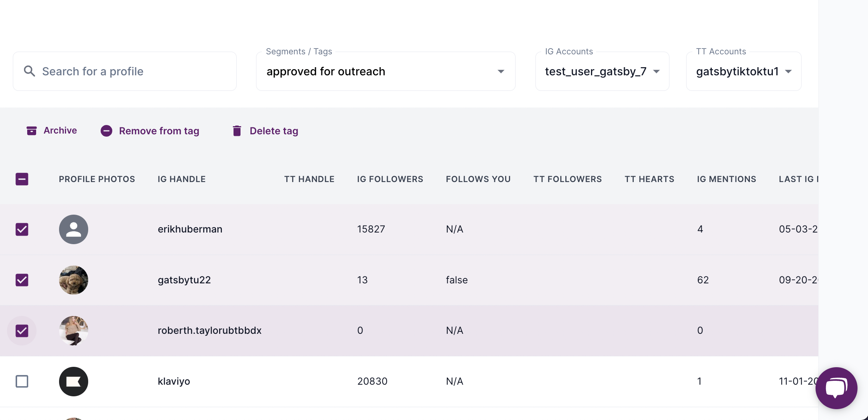Open klaviyo's profile photo

click(x=73, y=382)
